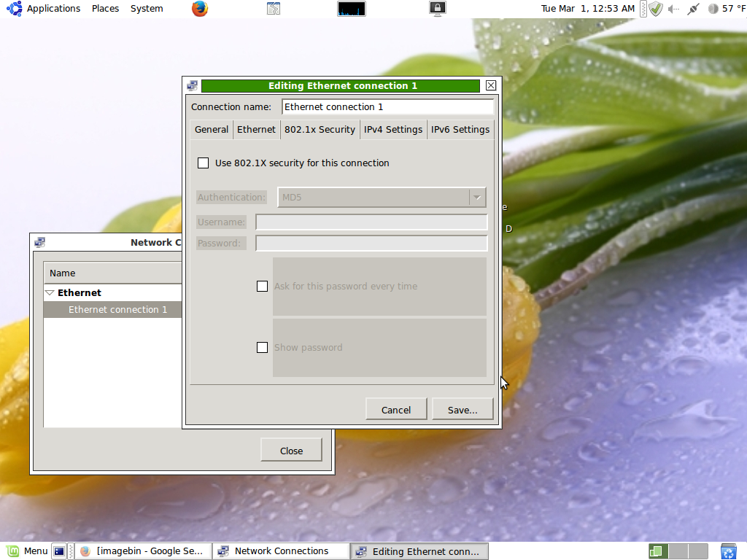Toggle the Show password checkbox
The image size is (747, 560).
click(262, 348)
